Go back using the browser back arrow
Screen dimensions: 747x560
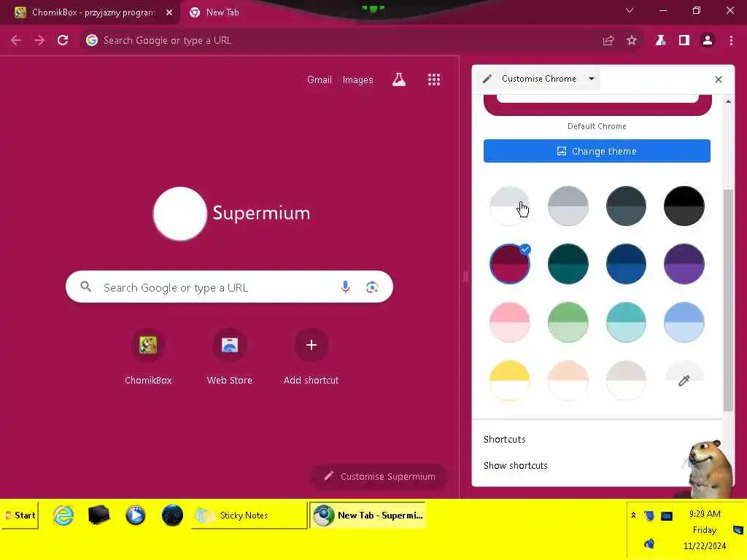pyautogui.click(x=16, y=41)
